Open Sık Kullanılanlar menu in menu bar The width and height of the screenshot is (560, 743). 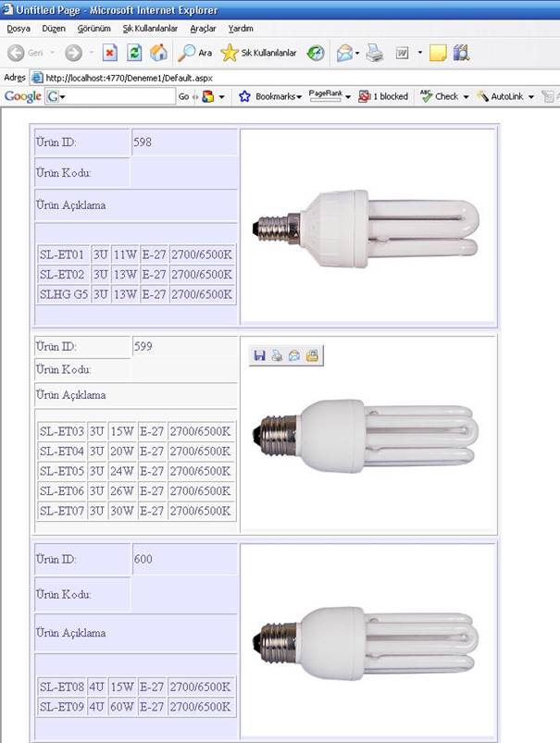tap(150, 29)
